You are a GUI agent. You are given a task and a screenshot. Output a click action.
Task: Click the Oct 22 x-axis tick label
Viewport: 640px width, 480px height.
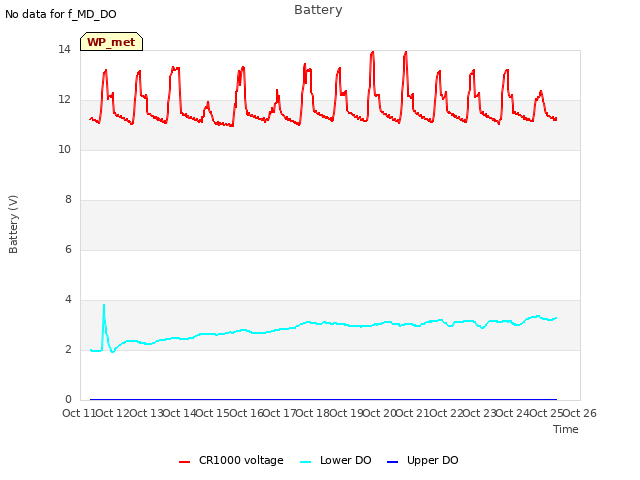(x=446, y=413)
